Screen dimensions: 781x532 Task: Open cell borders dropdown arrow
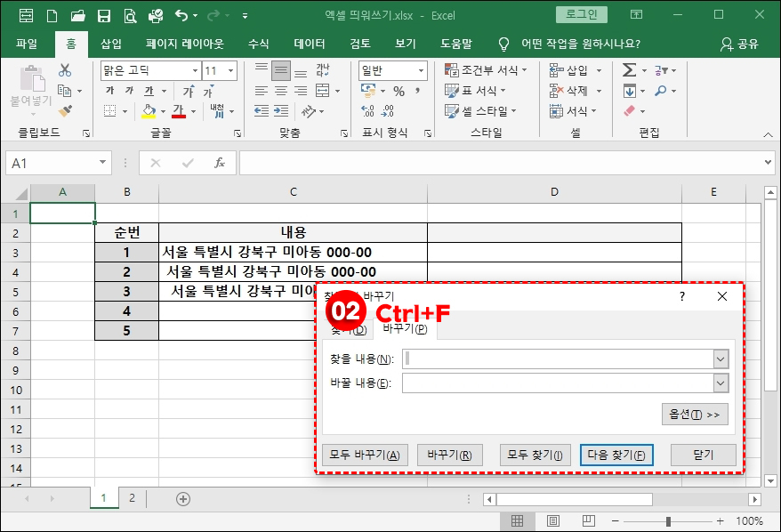(125, 111)
